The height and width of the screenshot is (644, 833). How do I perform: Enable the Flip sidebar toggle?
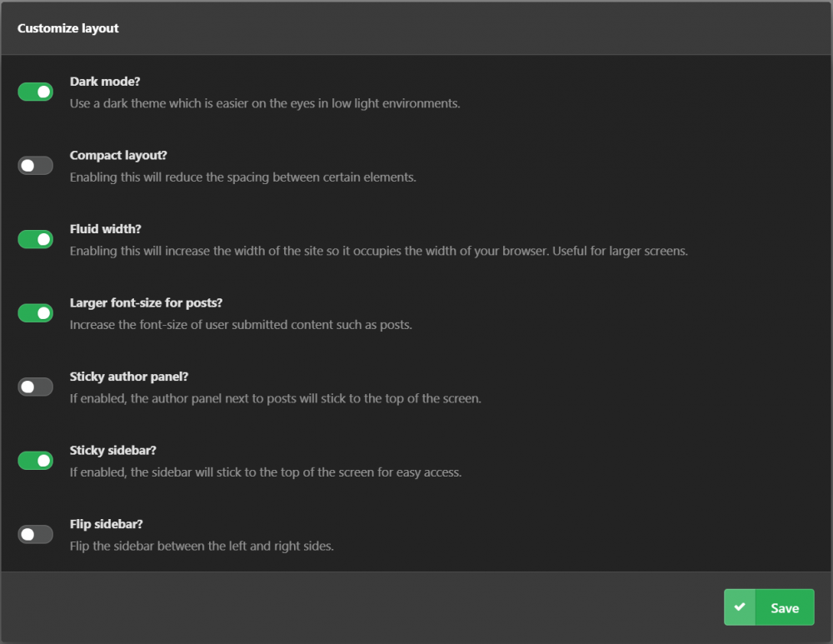coord(36,535)
